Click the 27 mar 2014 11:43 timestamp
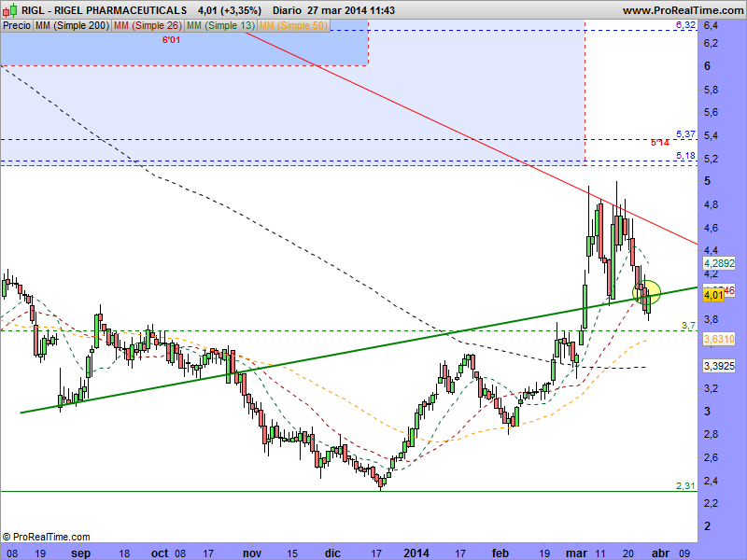 point(351,10)
